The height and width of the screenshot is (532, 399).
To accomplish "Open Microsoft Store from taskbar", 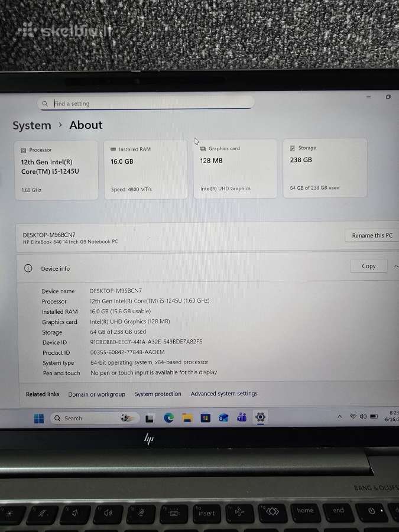I will [x=205, y=418].
